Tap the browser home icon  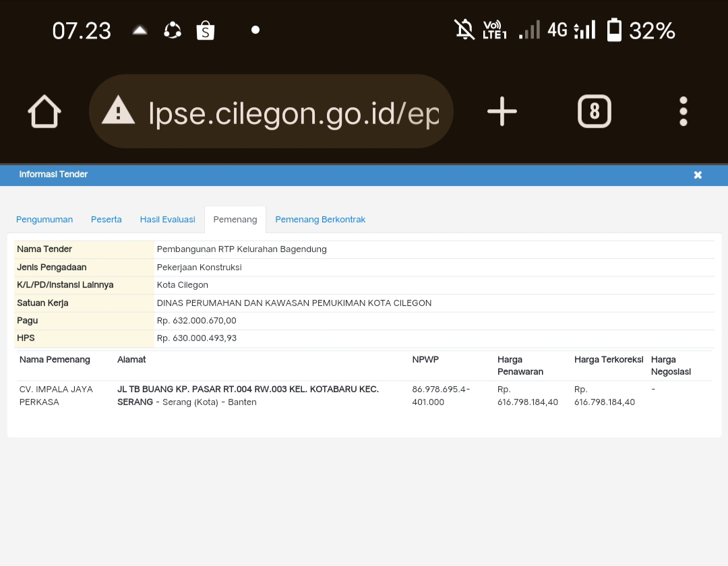click(44, 111)
